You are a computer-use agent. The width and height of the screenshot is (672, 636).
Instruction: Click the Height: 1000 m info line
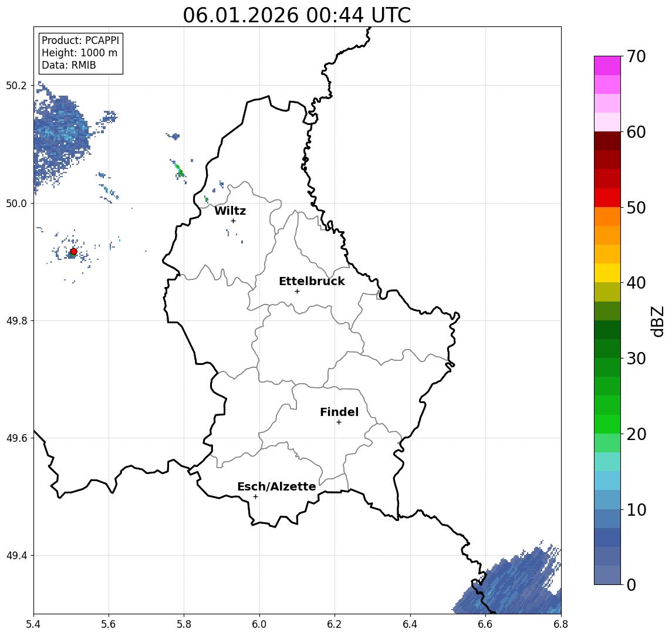pyautogui.click(x=79, y=53)
